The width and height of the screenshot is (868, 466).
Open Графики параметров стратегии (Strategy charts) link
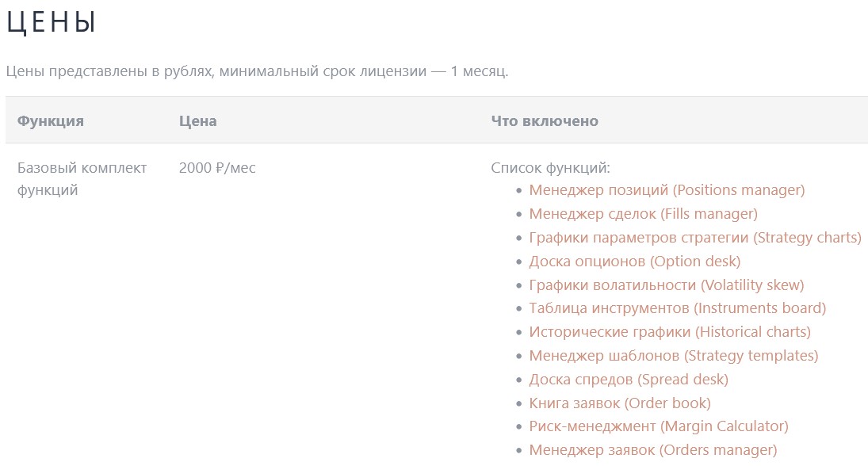(x=694, y=238)
